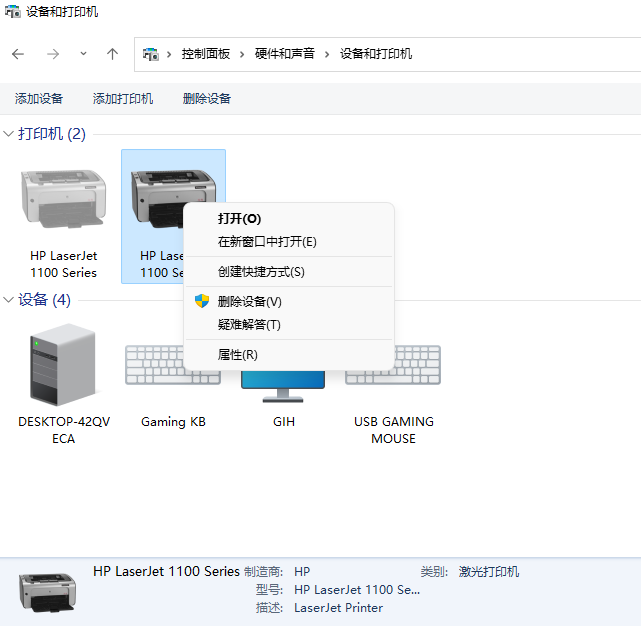Click the HP manufacturer value in details pane

point(302,571)
